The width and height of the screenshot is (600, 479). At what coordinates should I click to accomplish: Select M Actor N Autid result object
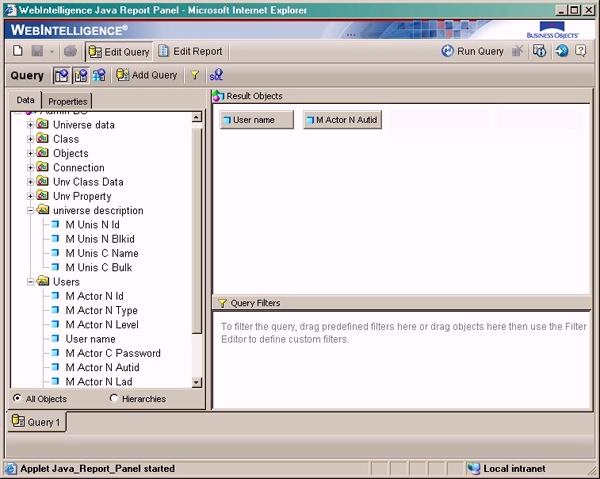[341, 120]
